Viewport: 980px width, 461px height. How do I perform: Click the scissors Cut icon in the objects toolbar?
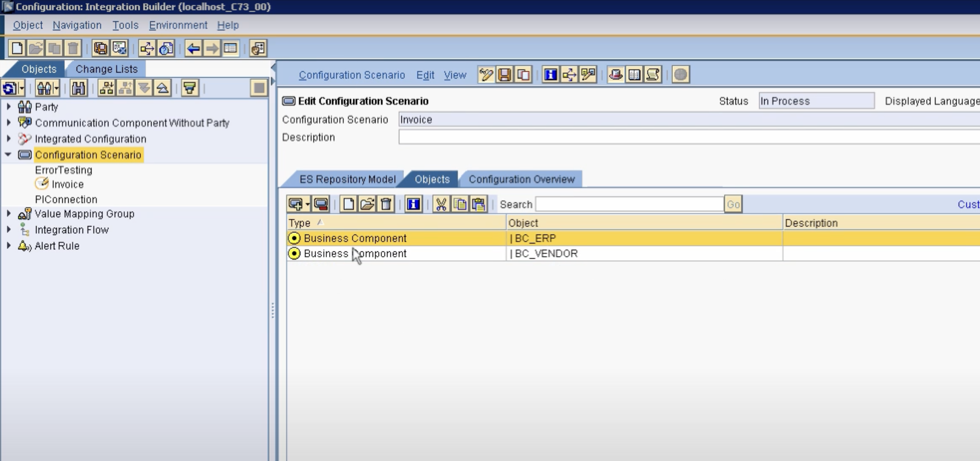441,204
